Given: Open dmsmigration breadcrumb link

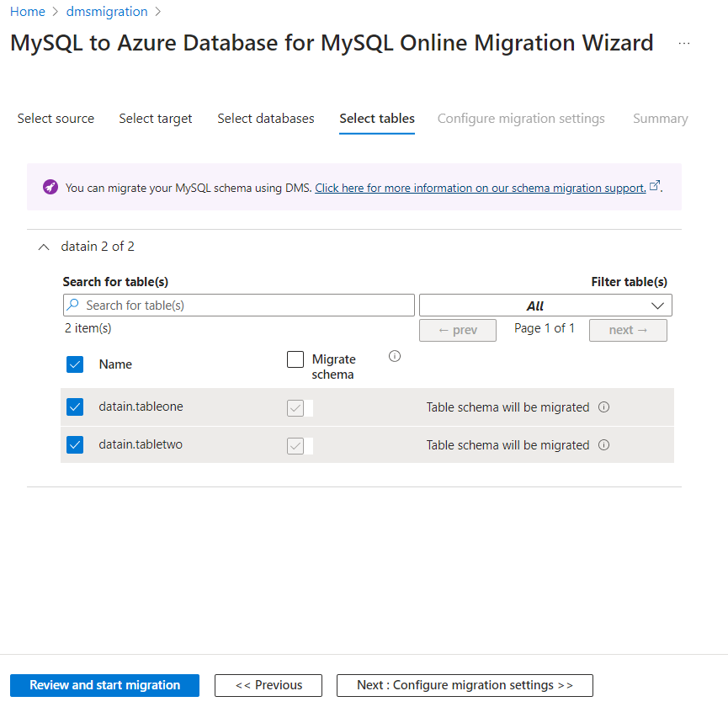Looking at the screenshot, I should [107, 12].
